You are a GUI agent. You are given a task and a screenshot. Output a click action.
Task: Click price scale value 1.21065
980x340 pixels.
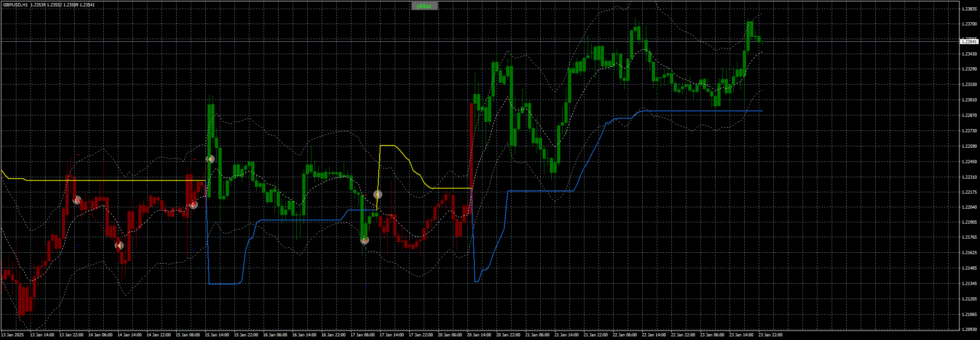969,315
